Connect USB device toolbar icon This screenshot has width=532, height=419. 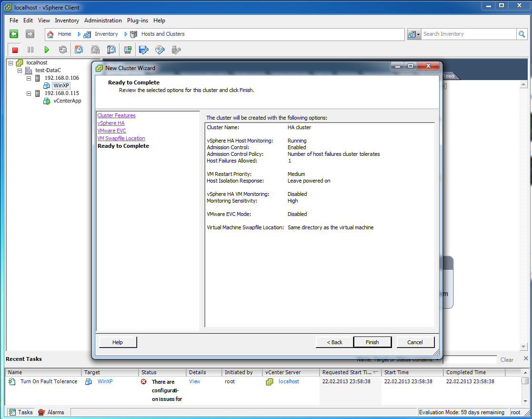(x=176, y=50)
